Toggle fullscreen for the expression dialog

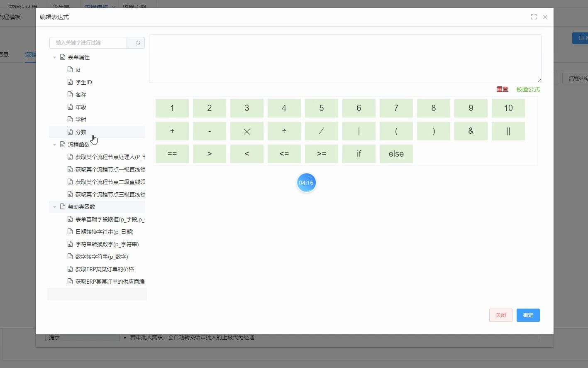coord(534,17)
